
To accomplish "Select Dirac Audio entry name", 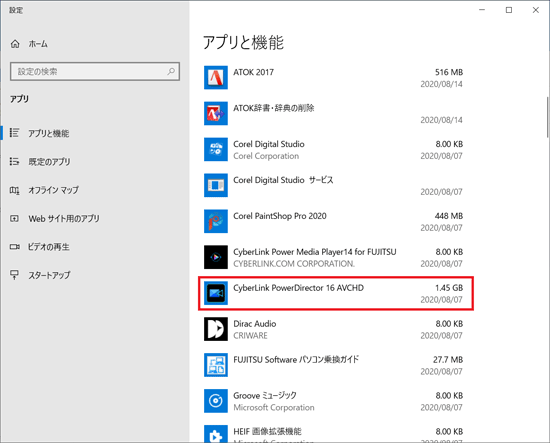I will 255,324.
